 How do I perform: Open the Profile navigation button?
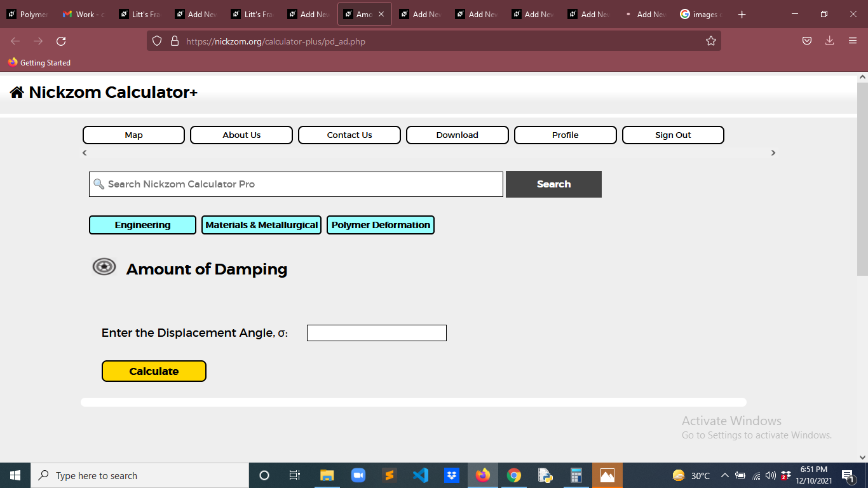pos(566,135)
